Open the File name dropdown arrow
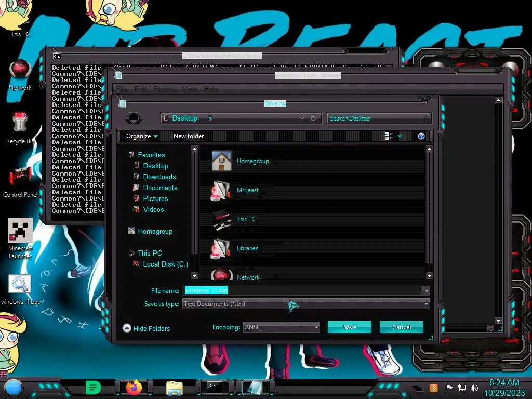Screen dimensions: 532x399 (426, 291)
